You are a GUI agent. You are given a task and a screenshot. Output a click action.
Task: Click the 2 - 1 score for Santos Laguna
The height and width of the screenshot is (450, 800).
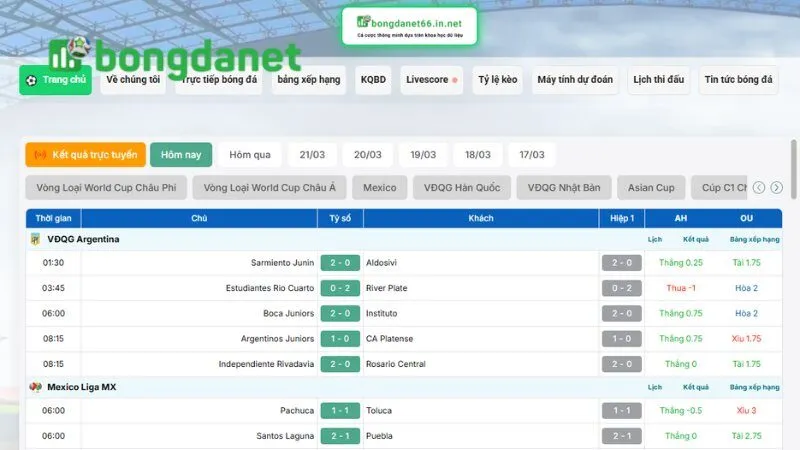tap(340, 436)
